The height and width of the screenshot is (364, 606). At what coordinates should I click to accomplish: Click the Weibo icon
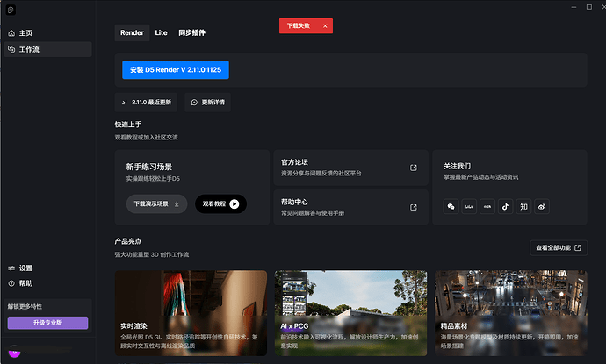point(542,206)
